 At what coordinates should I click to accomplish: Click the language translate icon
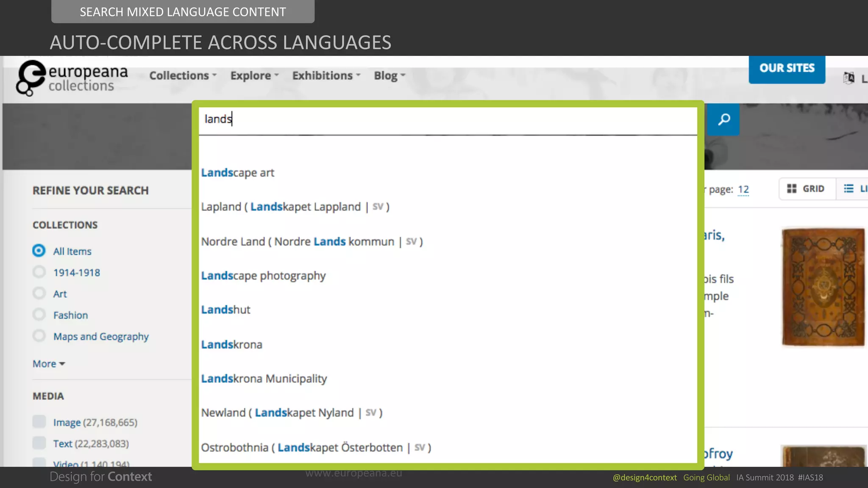coord(849,78)
